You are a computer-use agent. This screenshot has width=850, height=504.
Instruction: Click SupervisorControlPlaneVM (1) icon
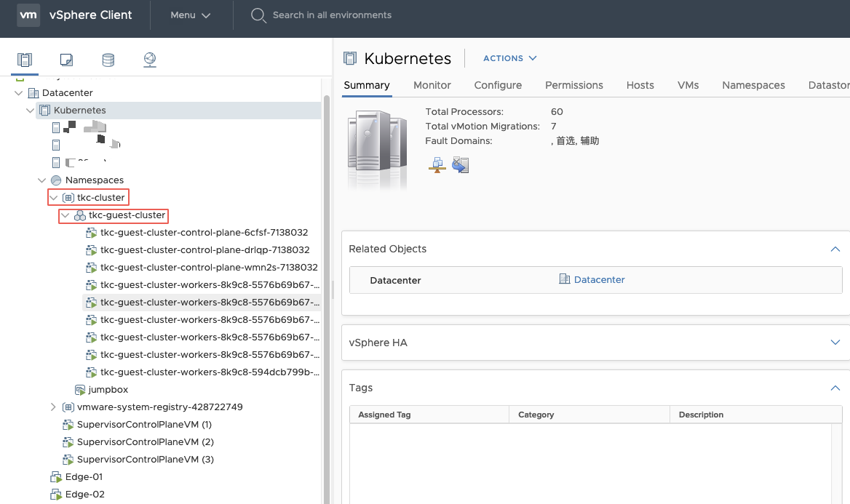coord(68,424)
